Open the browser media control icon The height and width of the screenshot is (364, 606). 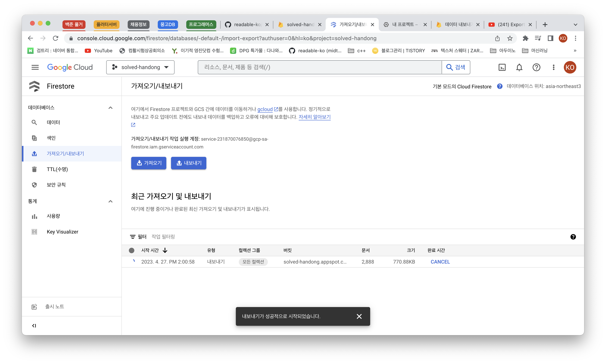pyautogui.click(x=538, y=38)
